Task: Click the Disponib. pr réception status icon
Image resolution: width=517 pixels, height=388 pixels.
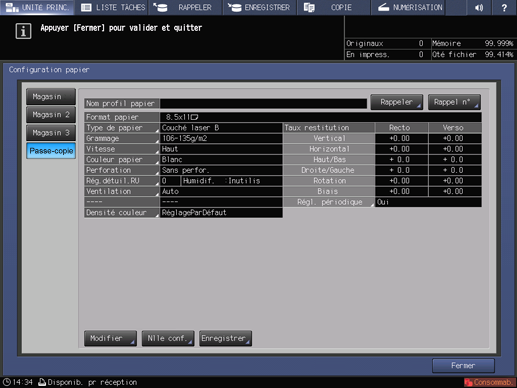Action: [x=42, y=382]
